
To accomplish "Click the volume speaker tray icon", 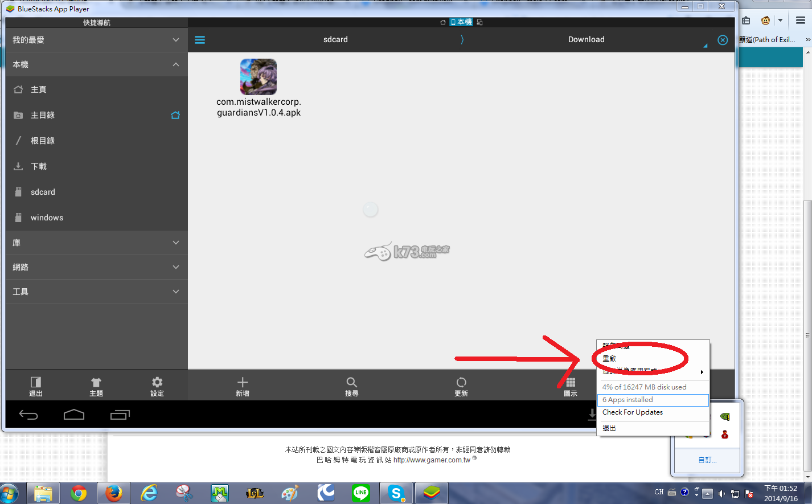I will 721,493.
